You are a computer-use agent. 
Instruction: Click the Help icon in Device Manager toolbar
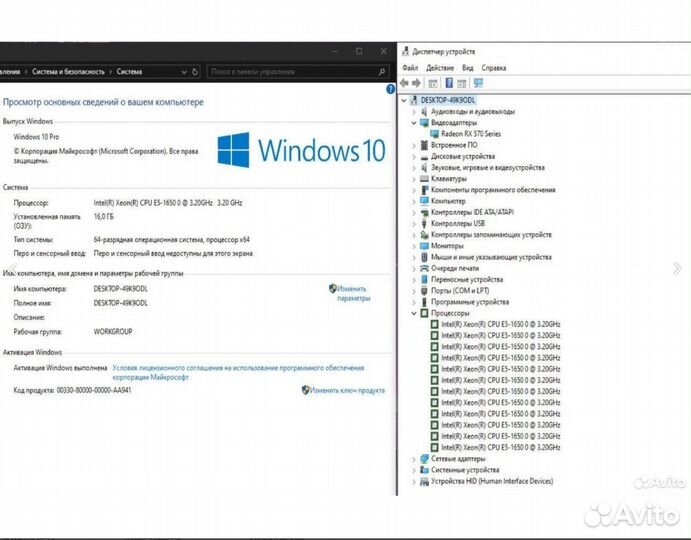[449, 83]
